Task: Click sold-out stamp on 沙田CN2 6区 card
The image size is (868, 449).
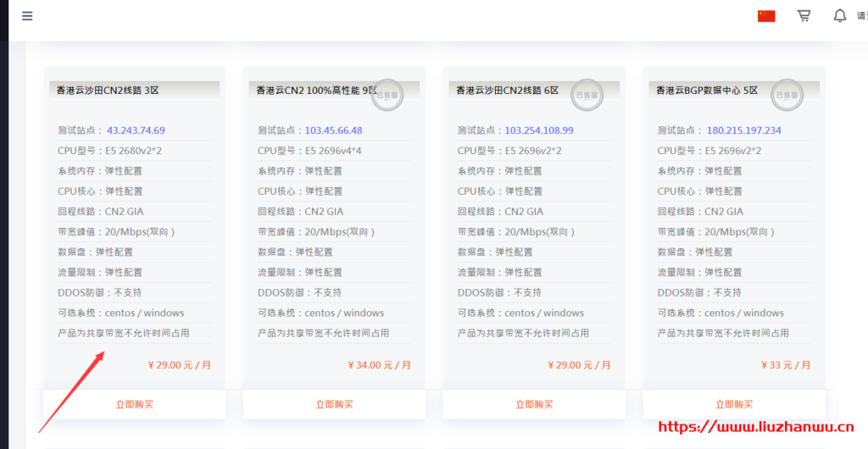Action: click(587, 95)
